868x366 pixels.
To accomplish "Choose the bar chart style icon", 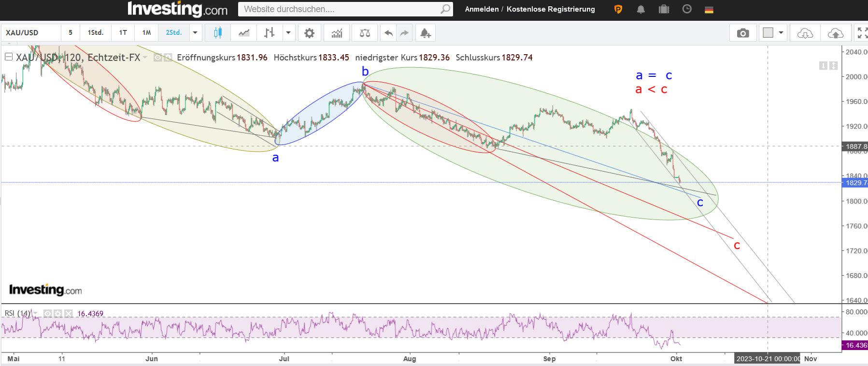I will click(x=270, y=33).
